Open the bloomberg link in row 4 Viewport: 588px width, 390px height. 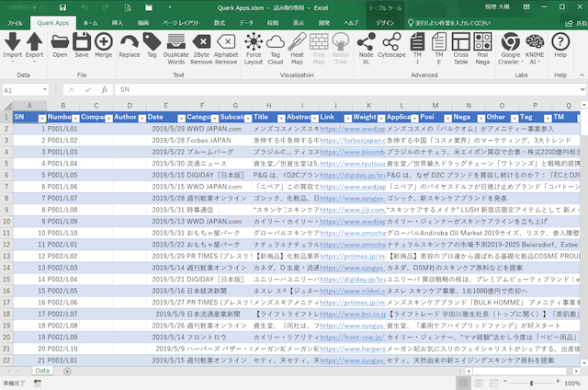pos(353,152)
